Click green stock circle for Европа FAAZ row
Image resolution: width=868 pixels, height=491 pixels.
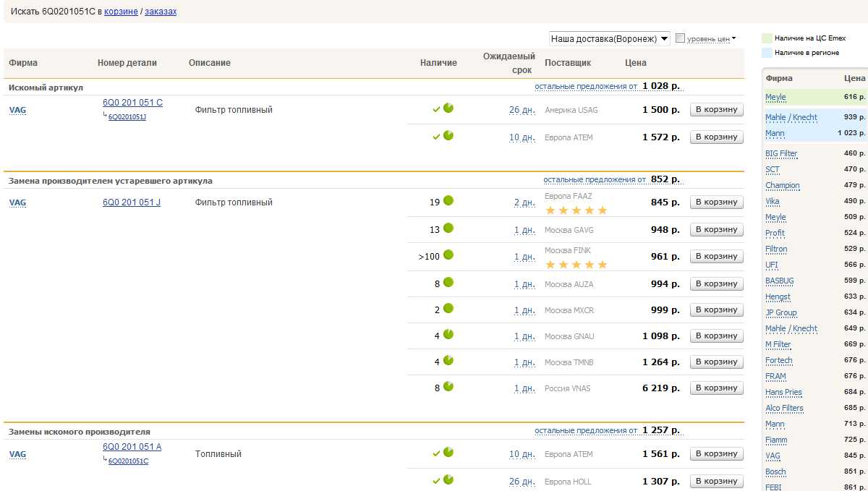(448, 200)
